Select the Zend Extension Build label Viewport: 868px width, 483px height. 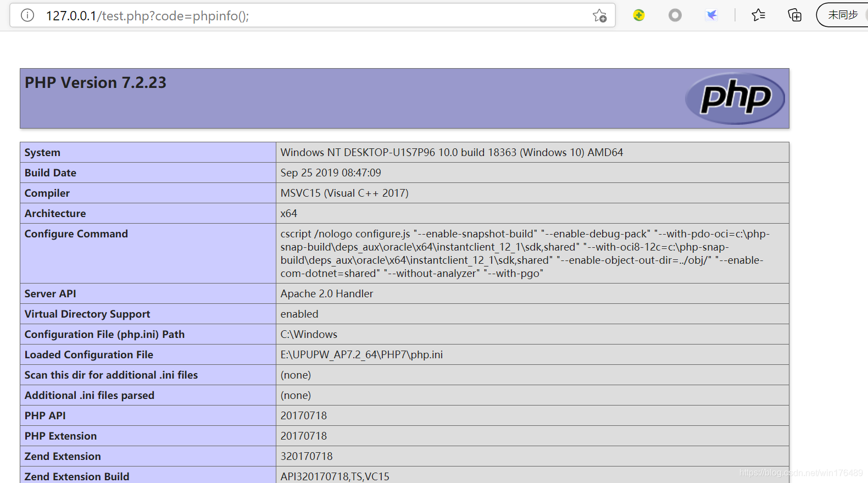pos(77,476)
